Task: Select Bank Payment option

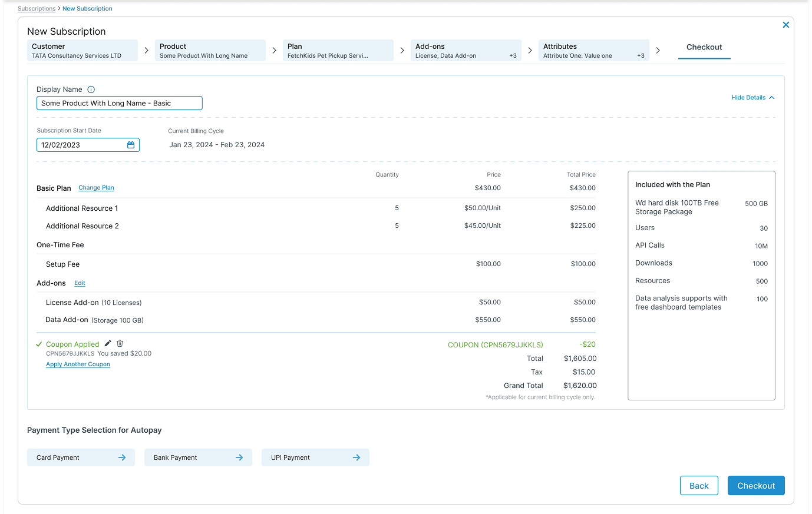Action: (x=198, y=457)
